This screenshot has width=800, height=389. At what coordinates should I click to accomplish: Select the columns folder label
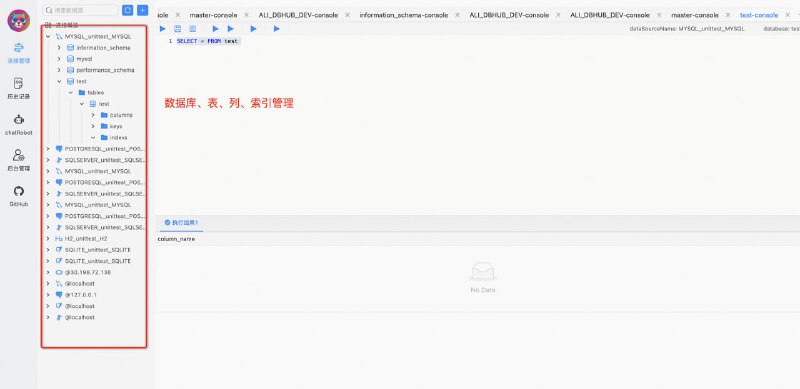121,115
